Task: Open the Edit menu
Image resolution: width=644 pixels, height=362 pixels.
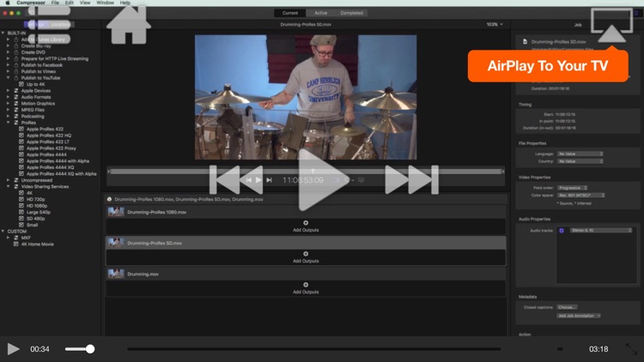Action: click(x=70, y=3)
